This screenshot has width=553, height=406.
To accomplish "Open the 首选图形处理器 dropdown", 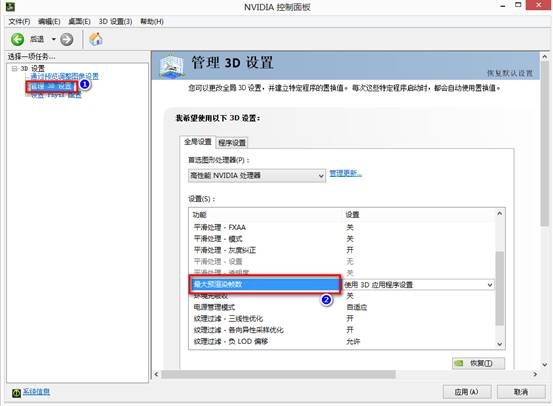I will point(257,175).
